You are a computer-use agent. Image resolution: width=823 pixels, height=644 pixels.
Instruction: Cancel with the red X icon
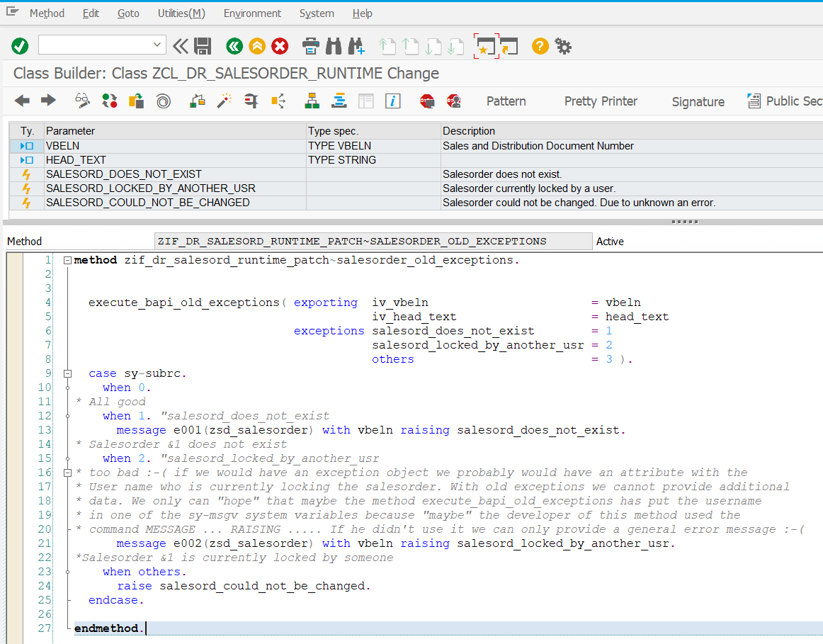point(278,45)
